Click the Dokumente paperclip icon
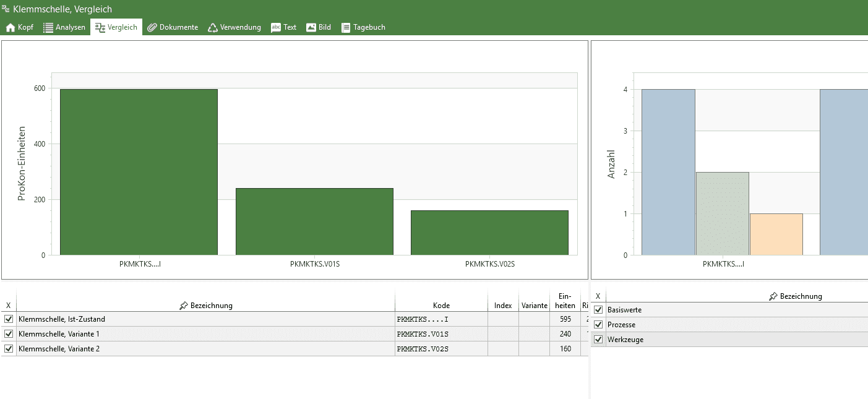868x399 pixels. tap(152, 27)
